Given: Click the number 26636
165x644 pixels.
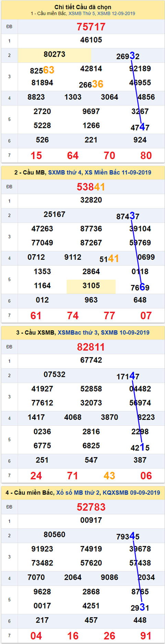Looking at the screenshot, I should (x=91, y=84).
